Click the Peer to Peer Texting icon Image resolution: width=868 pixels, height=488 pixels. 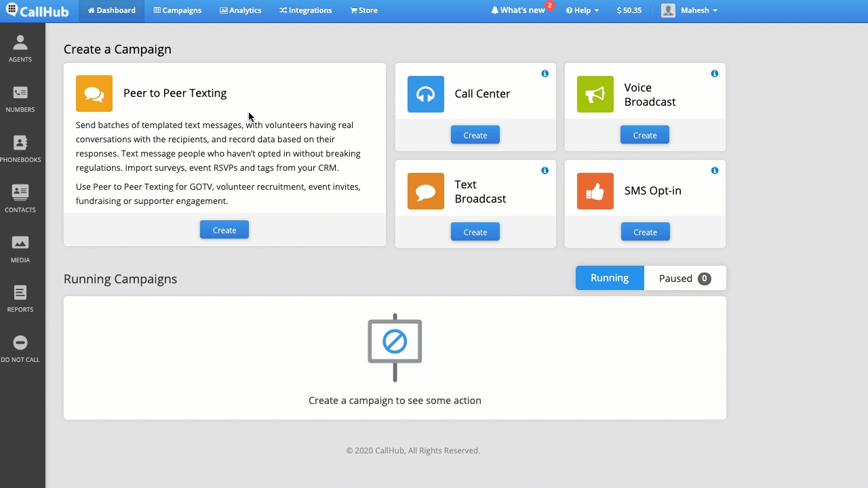[x=94, y=94]
